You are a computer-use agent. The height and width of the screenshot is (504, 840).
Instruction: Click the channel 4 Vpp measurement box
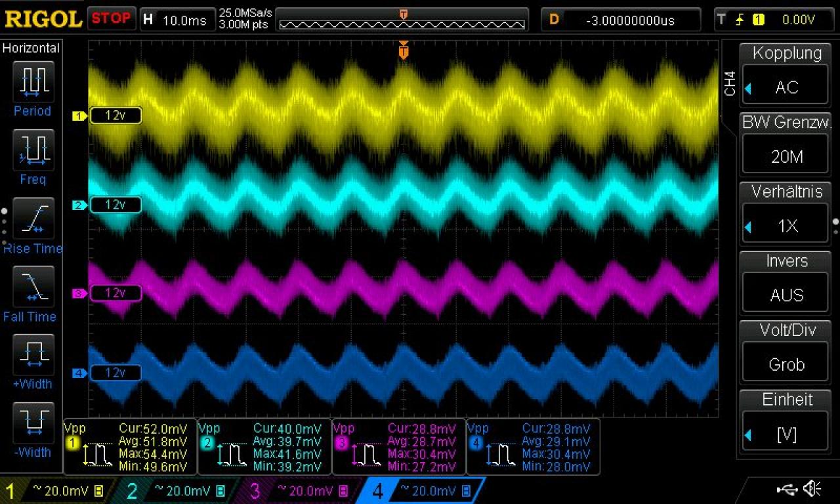[x=533, y=446]
